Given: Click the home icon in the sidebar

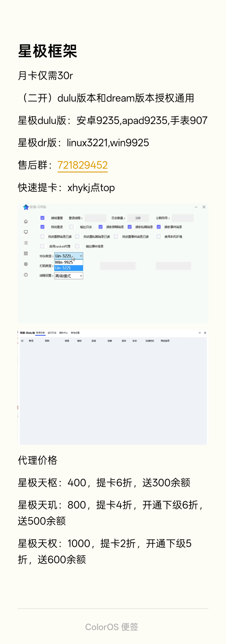Looking at the screenshot, I should (x=26, y=221).
